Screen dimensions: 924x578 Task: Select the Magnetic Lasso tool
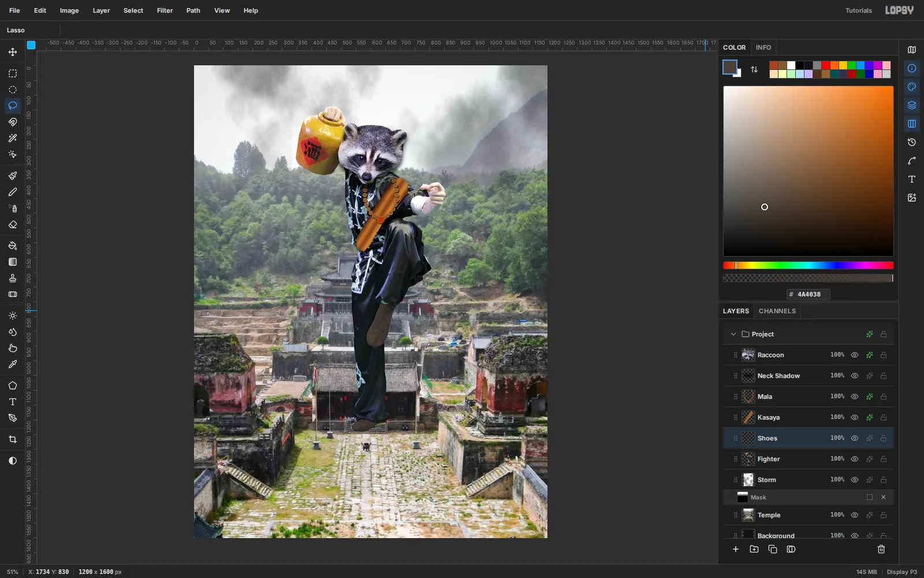pos(13,122)
